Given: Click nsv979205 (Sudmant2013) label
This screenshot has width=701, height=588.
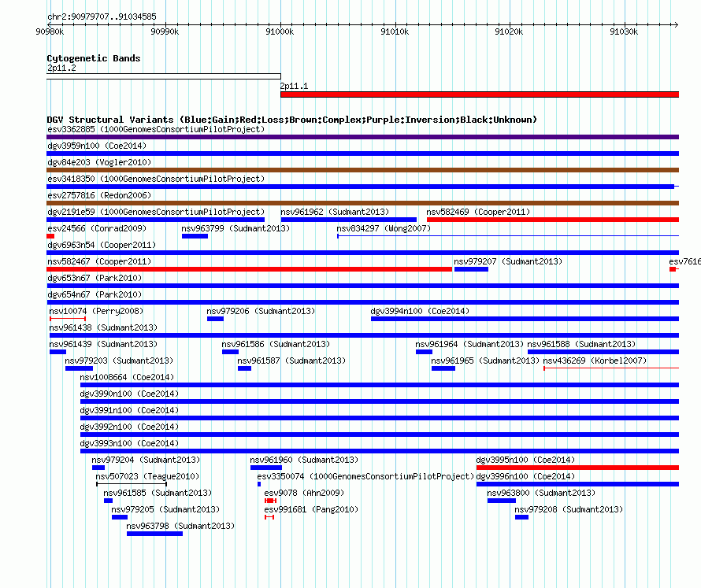Looking at the screenshot, I should click(x=165, y=509).
